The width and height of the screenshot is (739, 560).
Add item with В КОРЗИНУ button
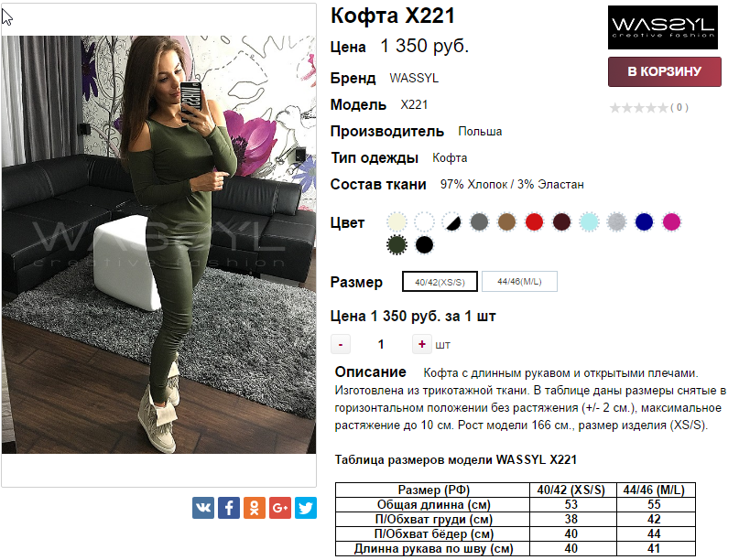(x=665, y=71)
